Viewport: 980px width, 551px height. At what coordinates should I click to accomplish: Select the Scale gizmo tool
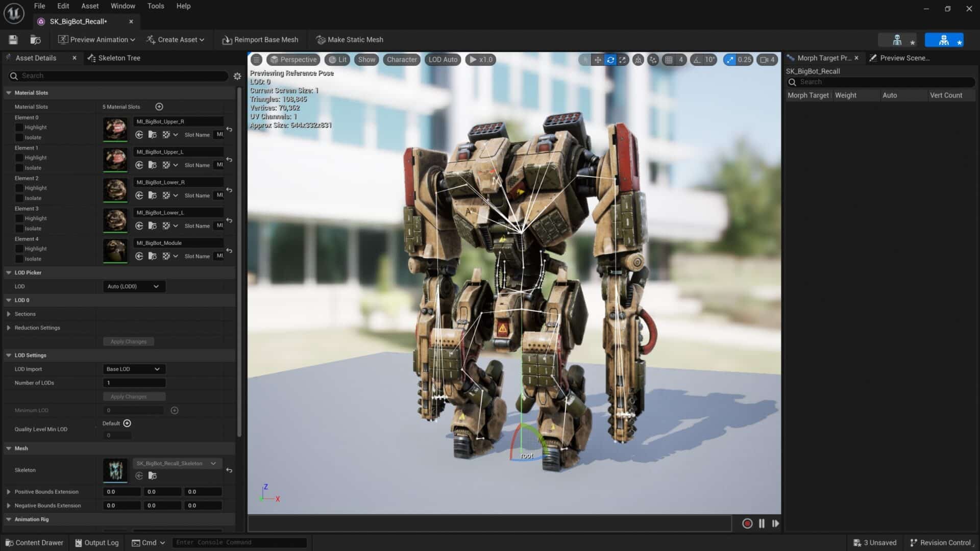click(x=622, y=60)
